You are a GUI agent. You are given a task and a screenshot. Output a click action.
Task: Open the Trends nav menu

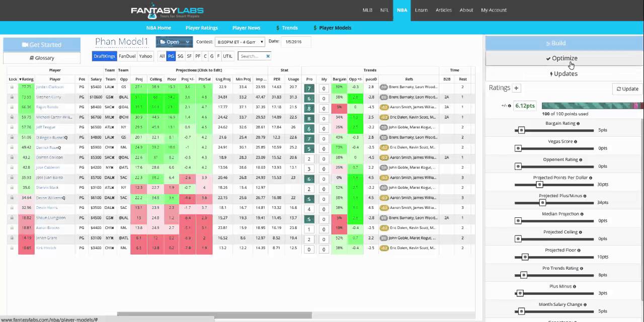(x=287, y=28)
